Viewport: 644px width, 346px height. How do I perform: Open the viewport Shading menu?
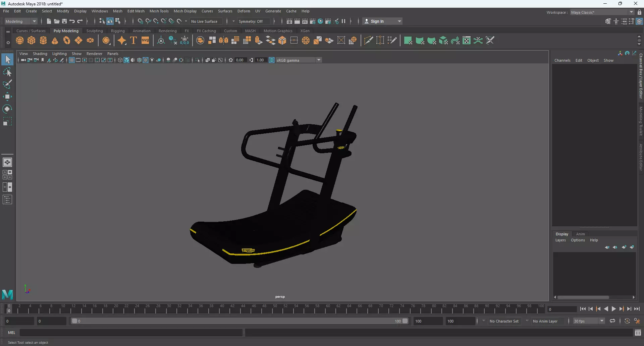click(40, 54)
